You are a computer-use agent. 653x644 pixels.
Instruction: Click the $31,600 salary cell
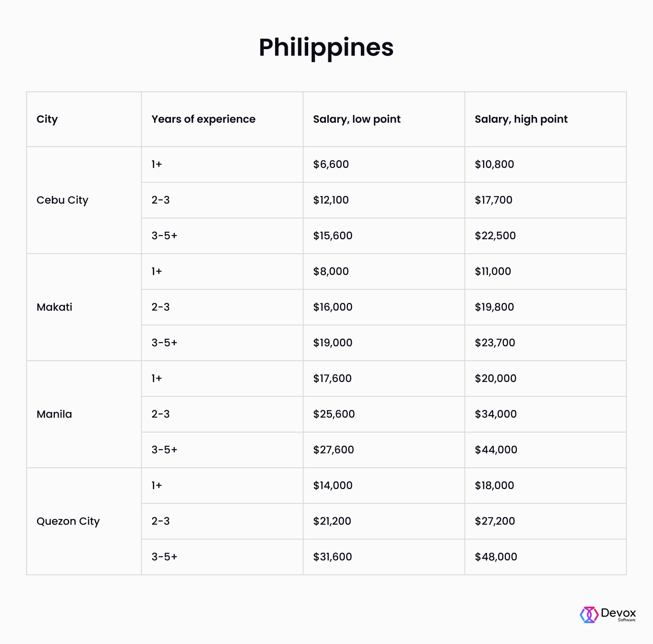pyautogui.click(x=333, y=557)
